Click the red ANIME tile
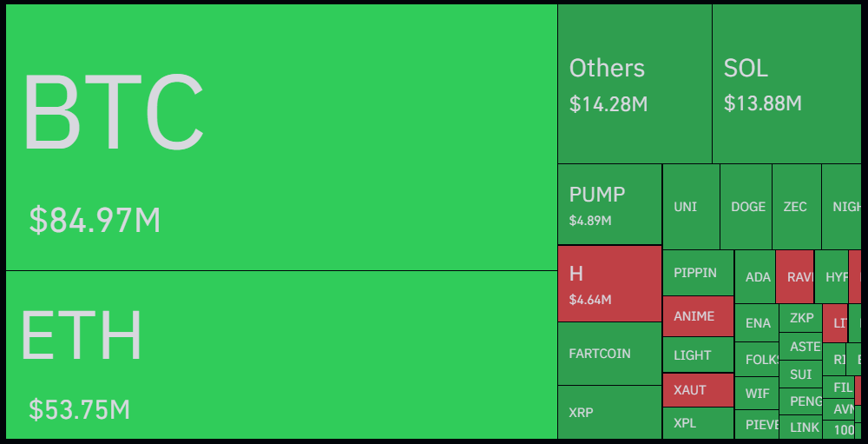The image size is (868, 444). click(x=698, y=316)
